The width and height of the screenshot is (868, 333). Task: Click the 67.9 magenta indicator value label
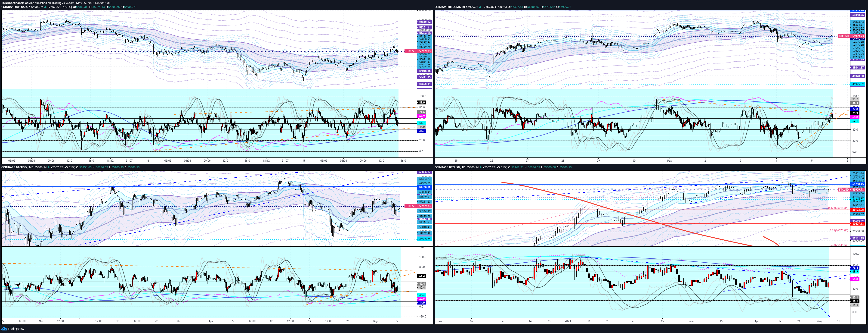pos(422,116)
